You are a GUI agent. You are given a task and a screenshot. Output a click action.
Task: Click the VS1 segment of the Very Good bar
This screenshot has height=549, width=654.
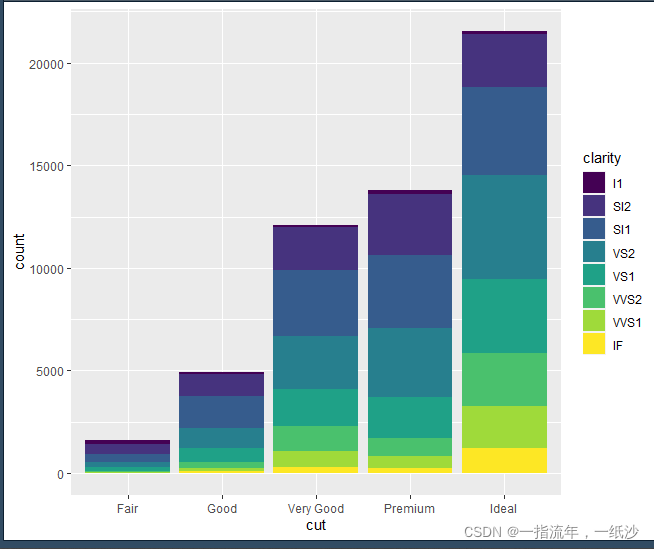pos(315,408)
